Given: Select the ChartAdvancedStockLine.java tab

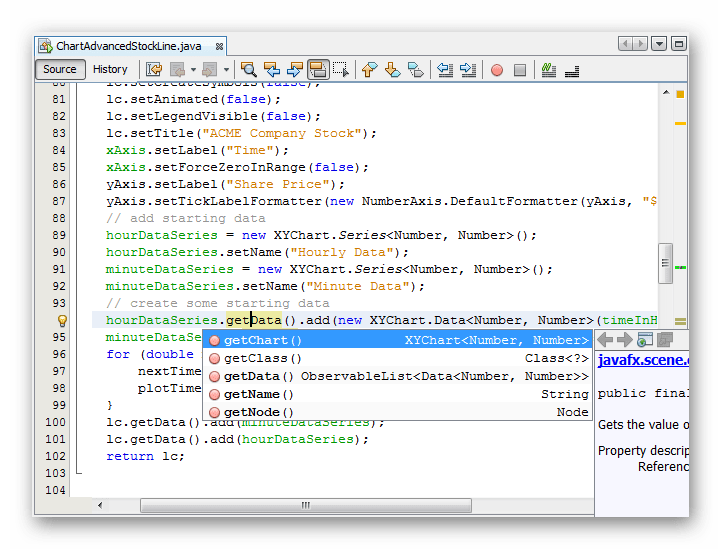Looking at the screenshot, I should (129, 46).
